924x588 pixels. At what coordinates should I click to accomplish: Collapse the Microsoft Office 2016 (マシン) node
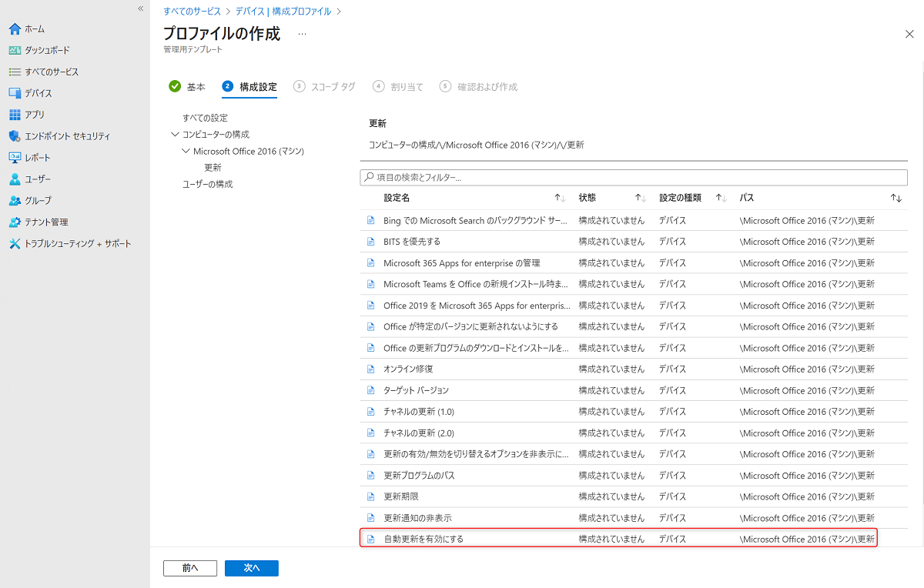pos(186,152)
